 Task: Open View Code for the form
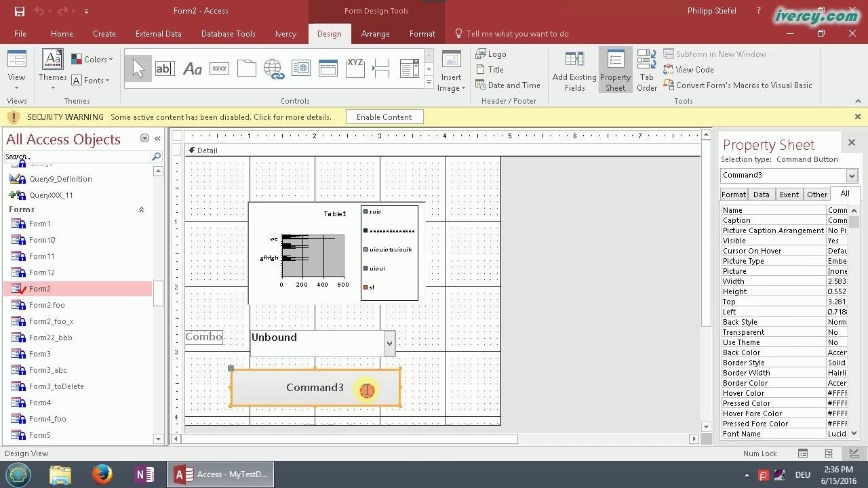[688, 70]
